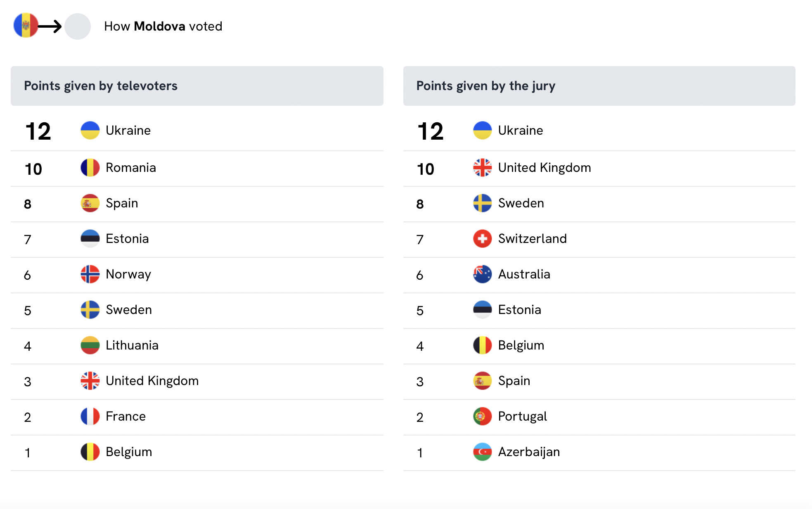812x509 pixels.
Task: Open the Romania televote entry
Action: (x=130, y=168)
